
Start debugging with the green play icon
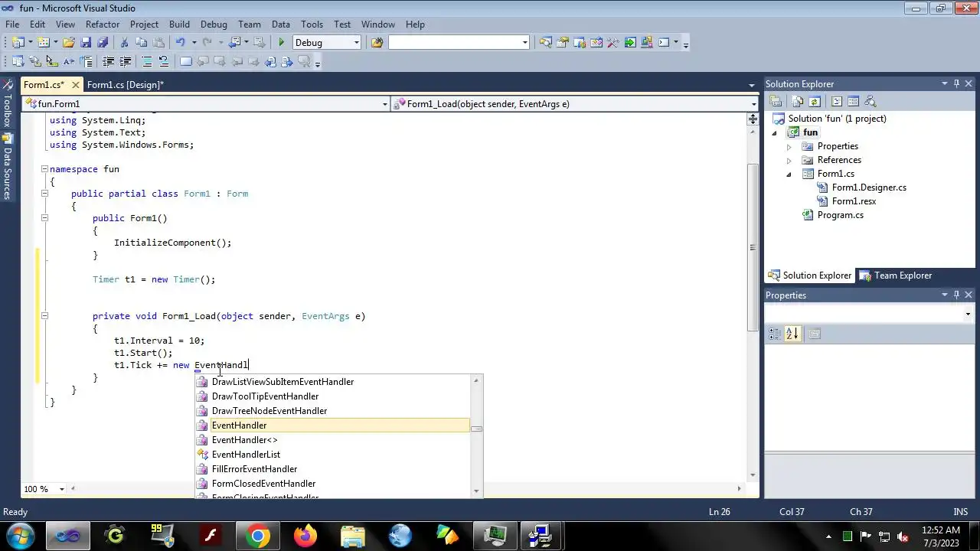pos(281,42)
